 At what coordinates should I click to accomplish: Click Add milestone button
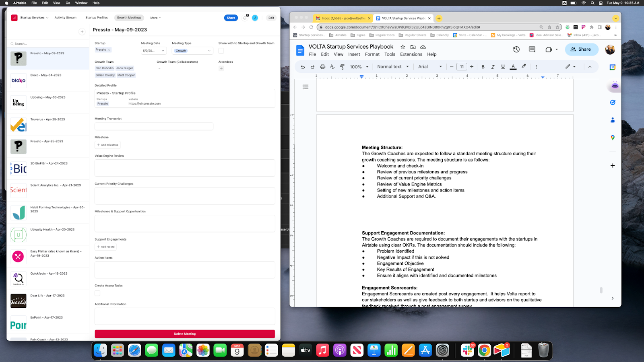[107, 145]
